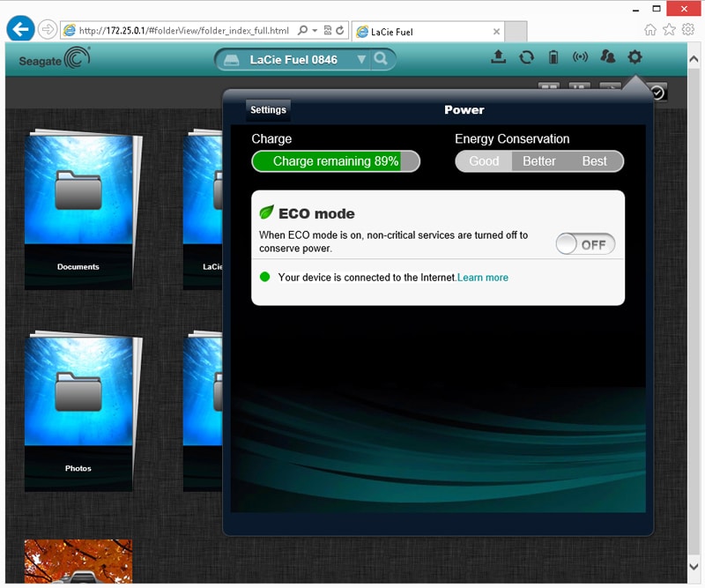The width and height of the screenshot is (705, 588).
Task: Click the ECO mode green leaf icon
Action: tap(267, 212)
